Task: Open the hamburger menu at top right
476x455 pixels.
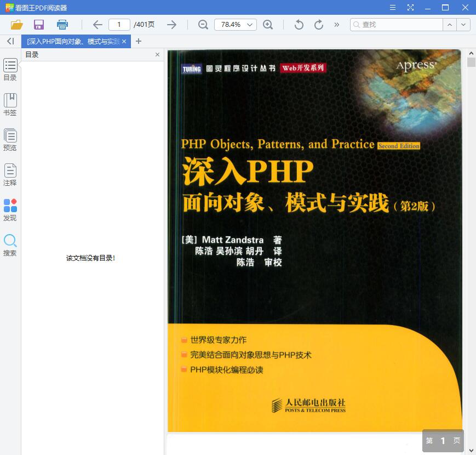Action: point(393,8)
